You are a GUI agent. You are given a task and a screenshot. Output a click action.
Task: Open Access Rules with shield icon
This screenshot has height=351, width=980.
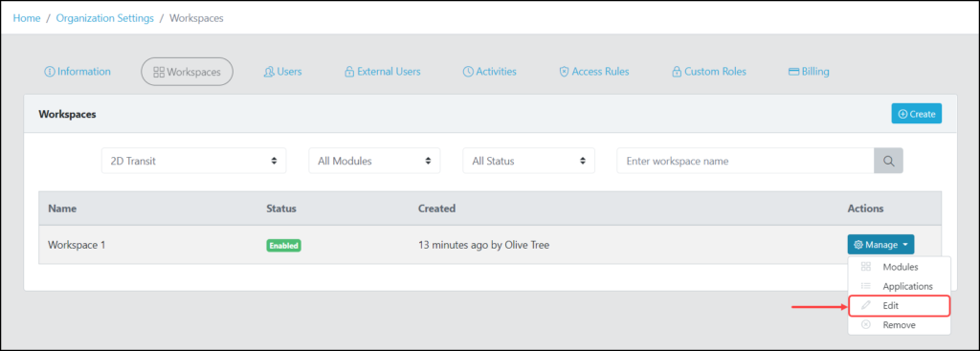coord(593,71)
